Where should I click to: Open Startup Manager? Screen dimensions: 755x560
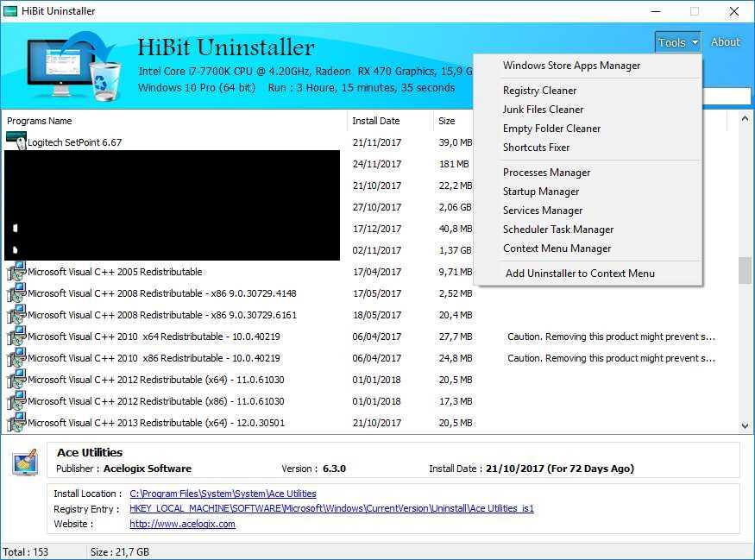point(541,192)
